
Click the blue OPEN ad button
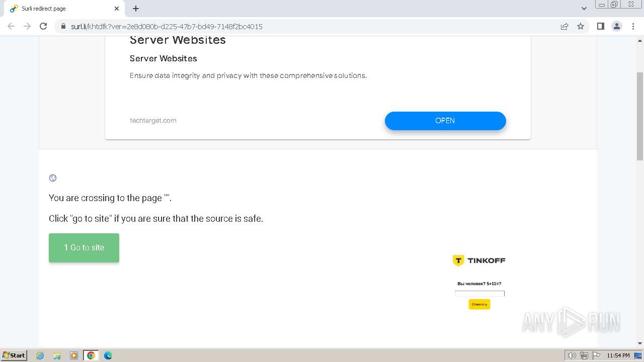[x=445, y=121]
